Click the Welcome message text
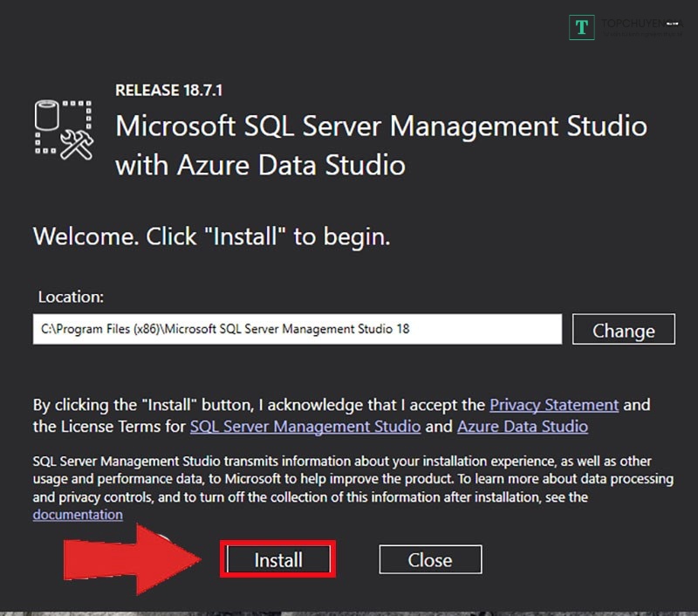The image size is (698, 616). click(x=211, y=236)
